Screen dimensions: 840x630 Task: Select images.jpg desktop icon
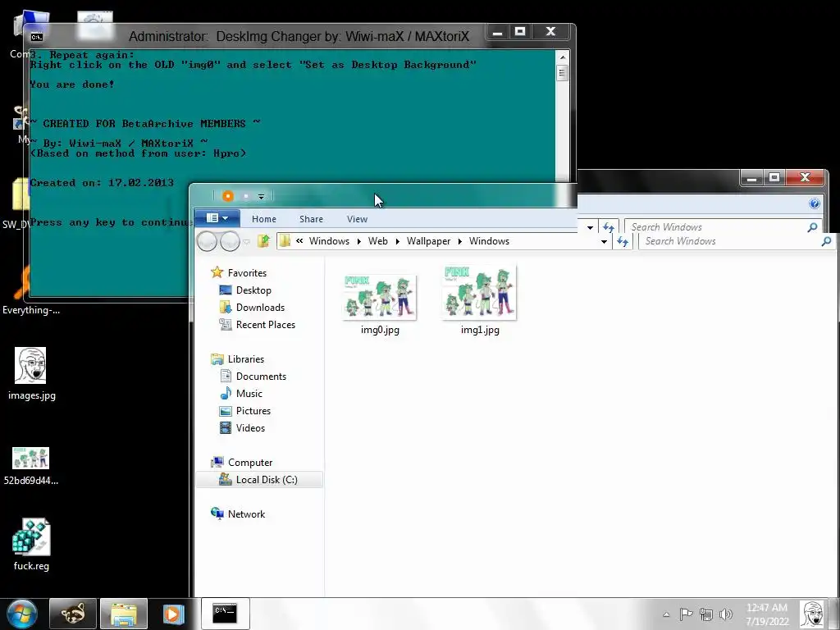[x=32, y=373]
